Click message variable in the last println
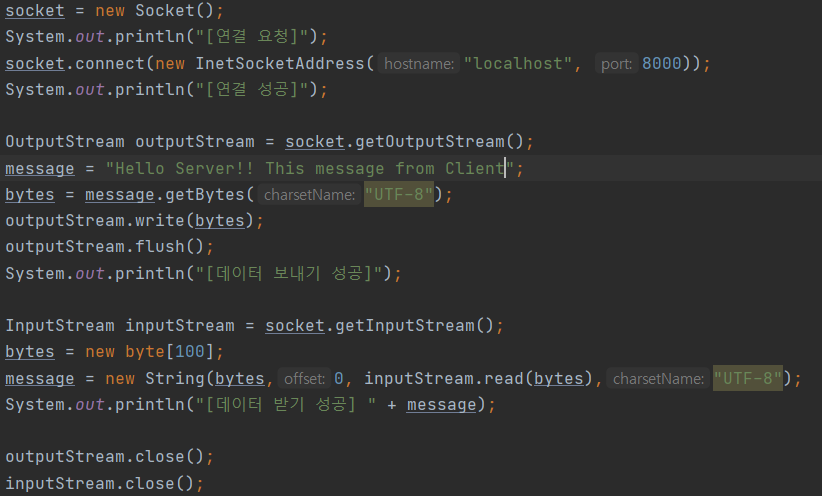The width and height of the screenshot is (822, 496). (441, 405)
